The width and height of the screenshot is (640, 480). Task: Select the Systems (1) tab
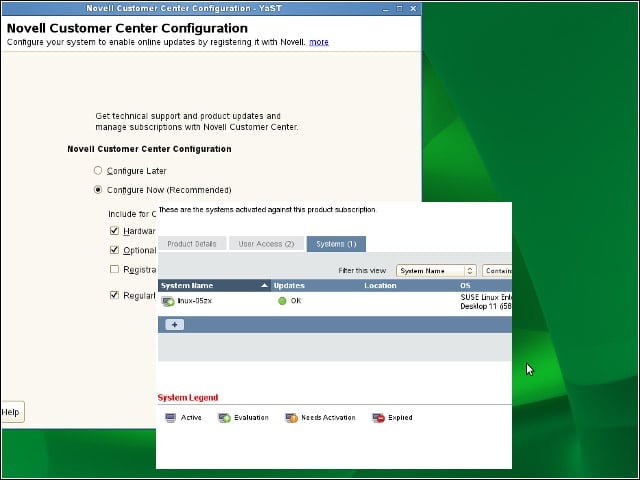coord(336,244)
